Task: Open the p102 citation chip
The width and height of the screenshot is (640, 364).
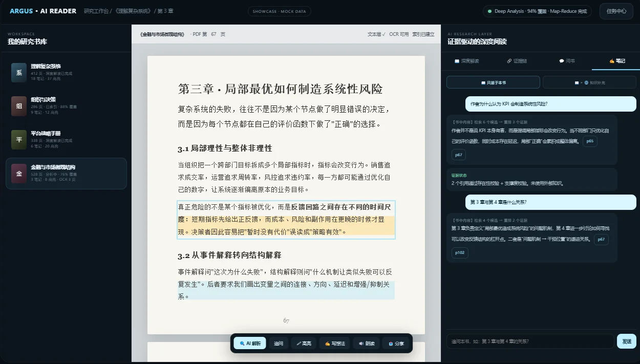Action: [x=460, y=253]
